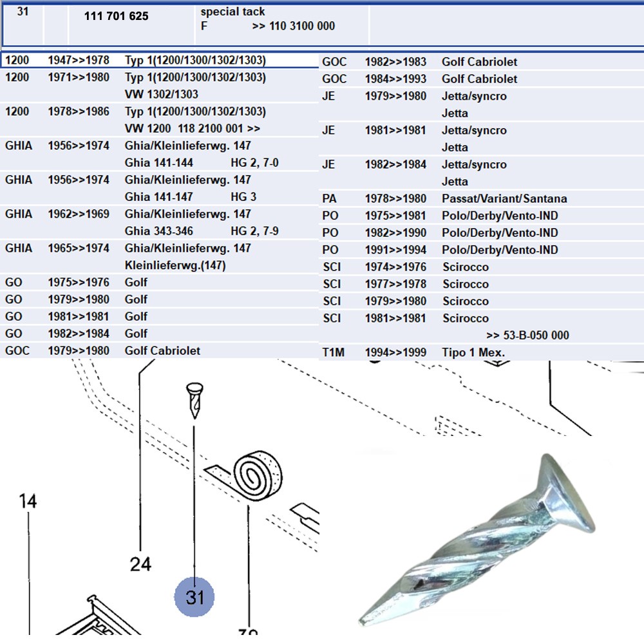This screenshot has height=644, width=644.
Task: Click the highlighted callout number 31 circle
Action: (x=194, y=596)
